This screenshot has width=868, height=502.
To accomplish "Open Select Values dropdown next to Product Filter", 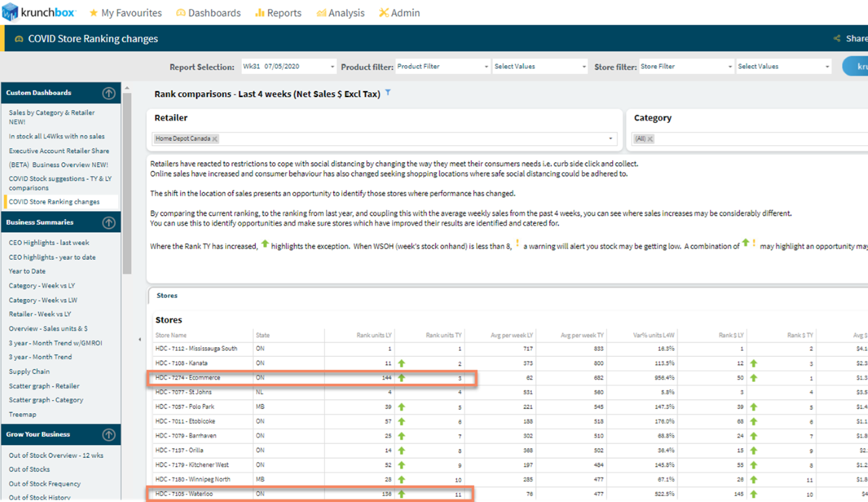I will click(540, 66).
